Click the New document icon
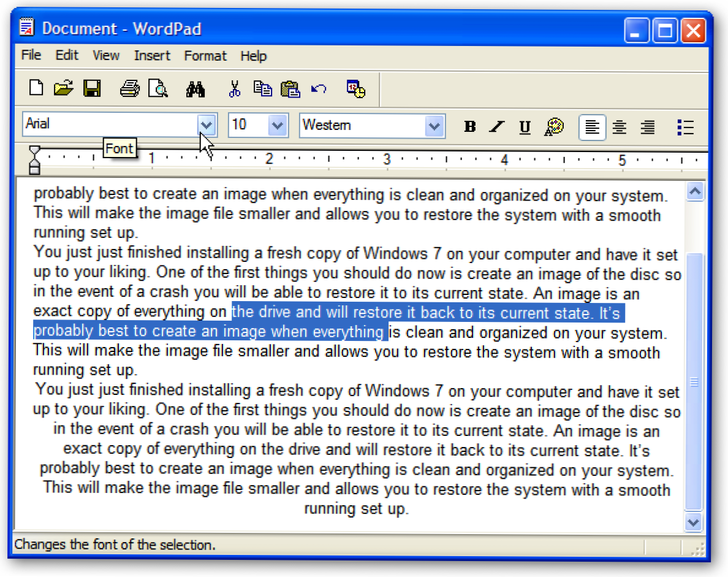728x577 pixels. [37, 88]
